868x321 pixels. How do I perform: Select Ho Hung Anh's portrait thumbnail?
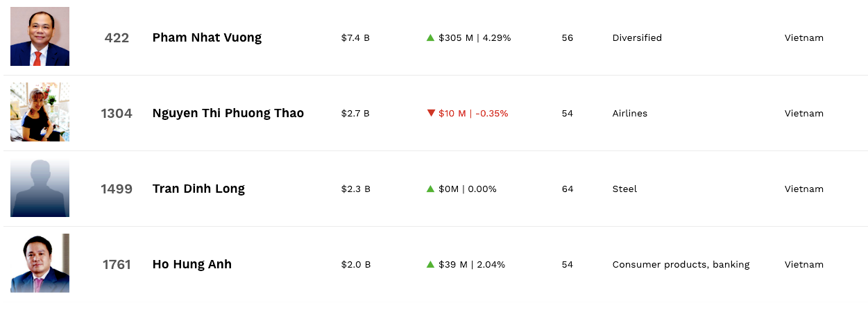[40, 263]
